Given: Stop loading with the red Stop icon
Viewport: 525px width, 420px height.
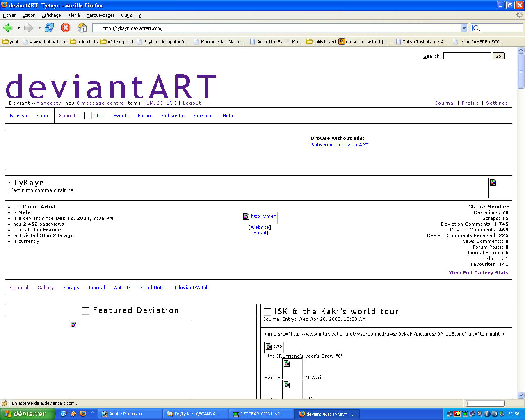Looking at the screenshot, I should click(x=66, y=28).
